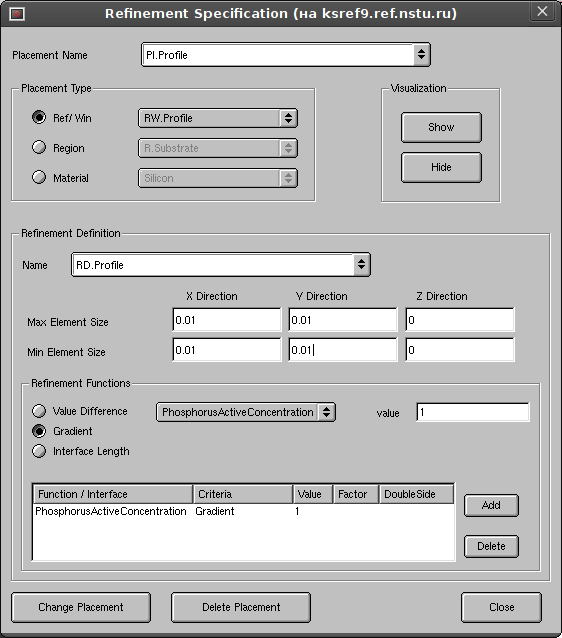Image resolution: width=562 pixels, height=638 pixels.
Task: Click the Delete Placement button
Action: click(x=241, y=607)
